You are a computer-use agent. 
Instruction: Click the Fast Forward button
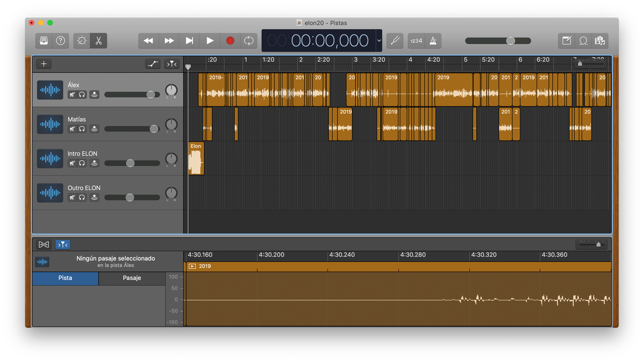click(x=169, y=41)
